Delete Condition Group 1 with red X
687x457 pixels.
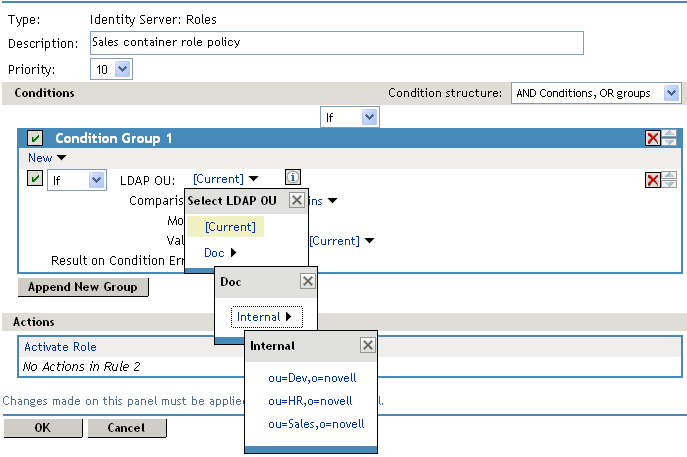click(x=653, y=138)
